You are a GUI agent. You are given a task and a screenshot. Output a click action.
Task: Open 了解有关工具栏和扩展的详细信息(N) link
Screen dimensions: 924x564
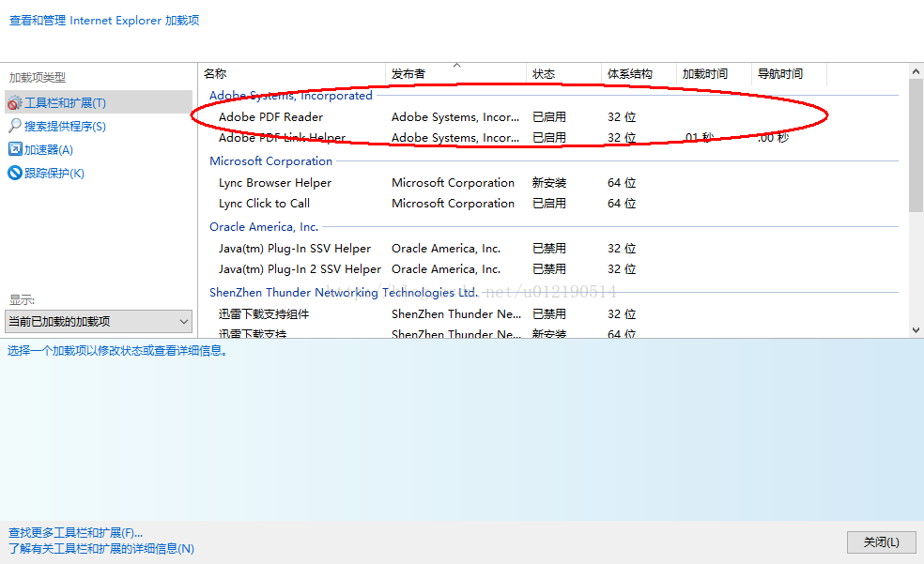pos(100,549)
